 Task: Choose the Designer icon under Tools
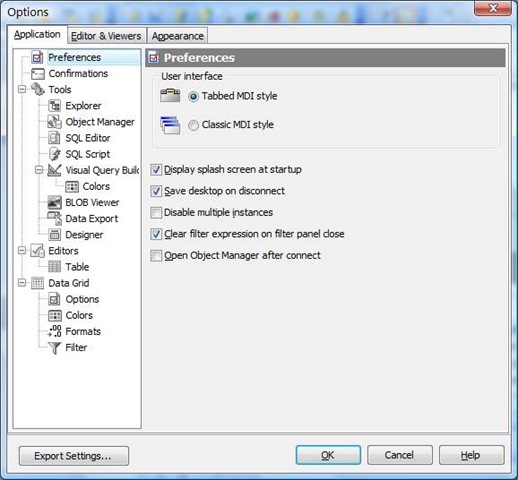coord(55,235)
